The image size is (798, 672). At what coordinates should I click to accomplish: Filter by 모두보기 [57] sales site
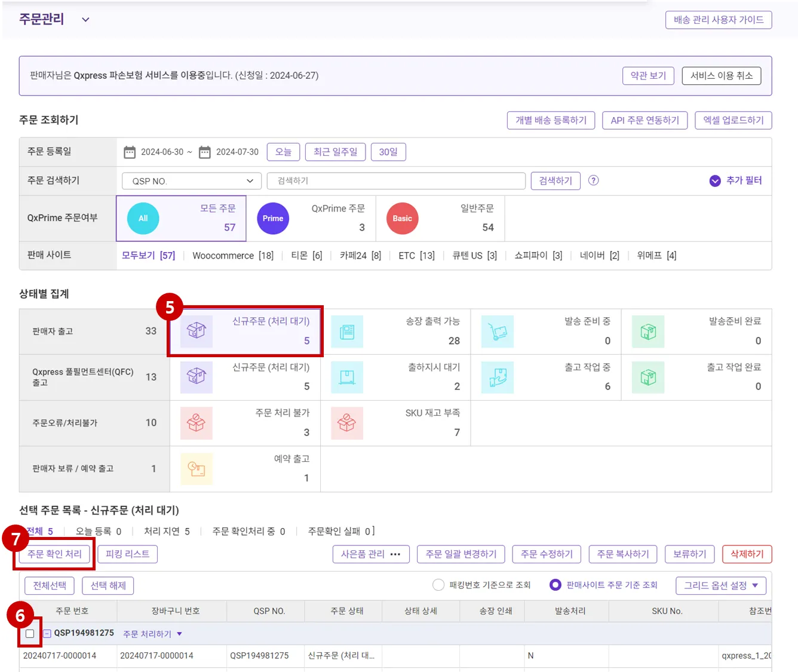(x=149, y=256)
